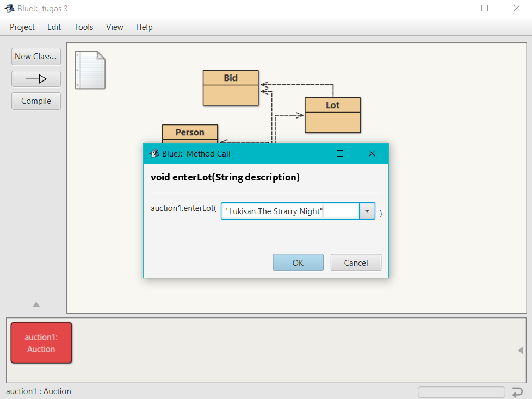Cancel the Method Call dialog
Screen dimensions: 532x399
[356, 263]
